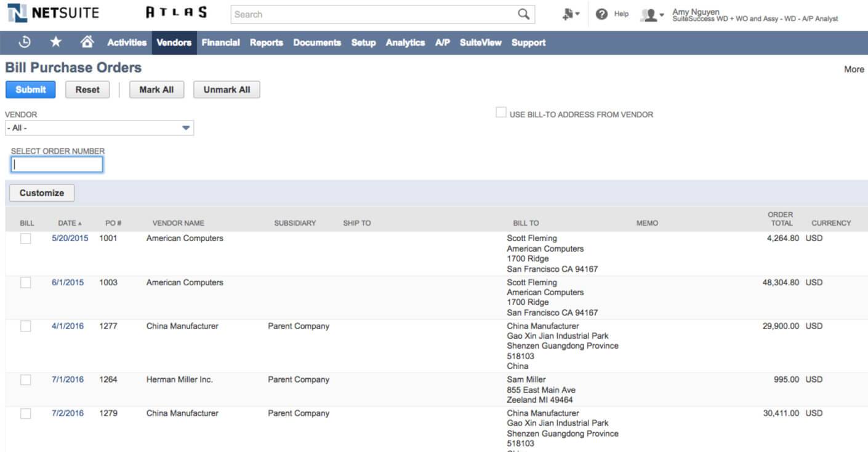Enable Use Bill-To Address From Vendor
The height and width of the screenshot is (452, 868).
pos(501,113)
